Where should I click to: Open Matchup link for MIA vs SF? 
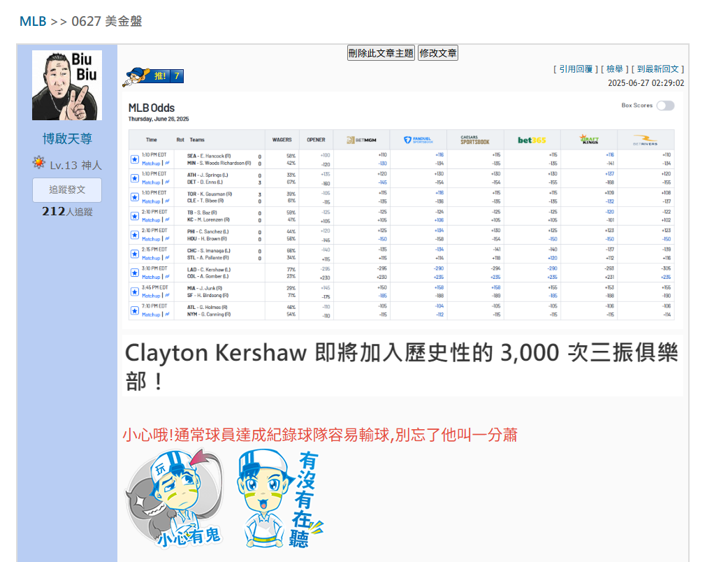coord(151,296)
